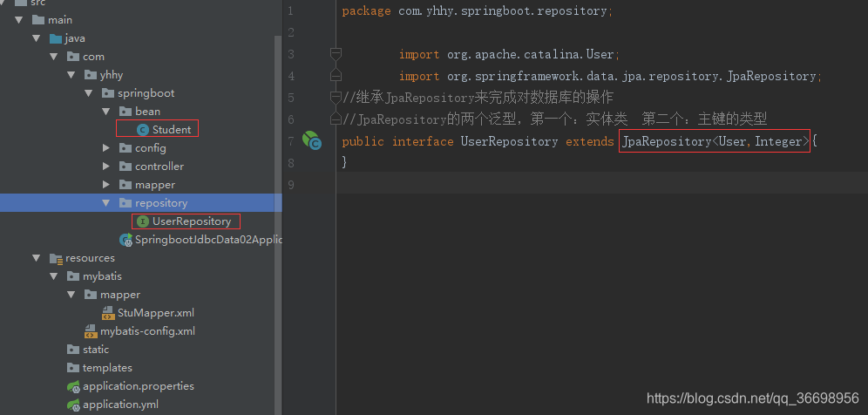Screen dimensions: 868x415
Task: Toggle the comment fold marker on line 5
Action: coord(336,98)
